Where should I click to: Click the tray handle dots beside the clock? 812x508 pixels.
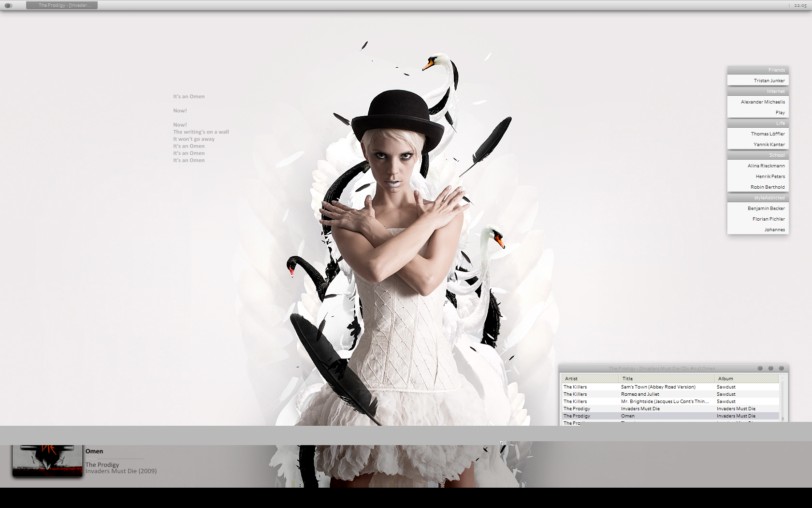789,6
